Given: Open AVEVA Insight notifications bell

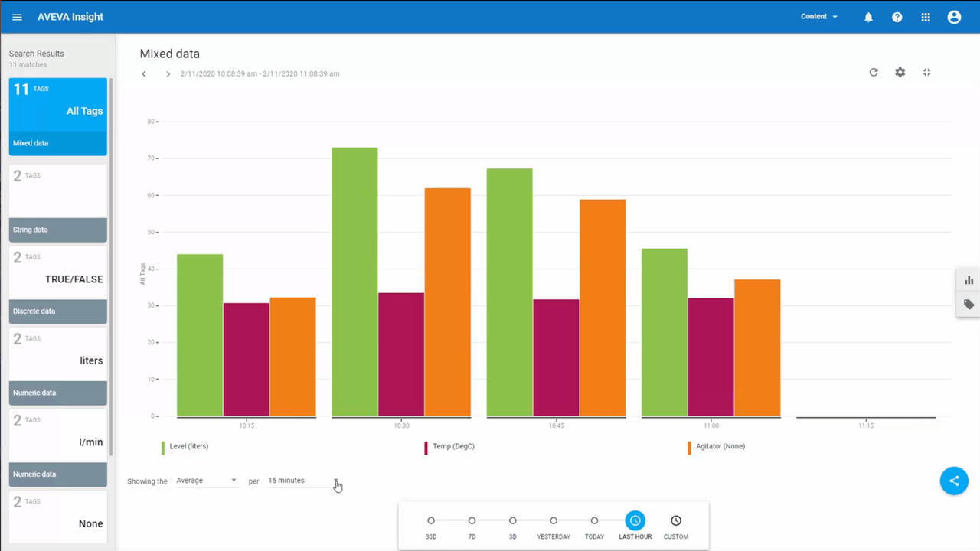Looking at the screenshot, I should point(868,16).
